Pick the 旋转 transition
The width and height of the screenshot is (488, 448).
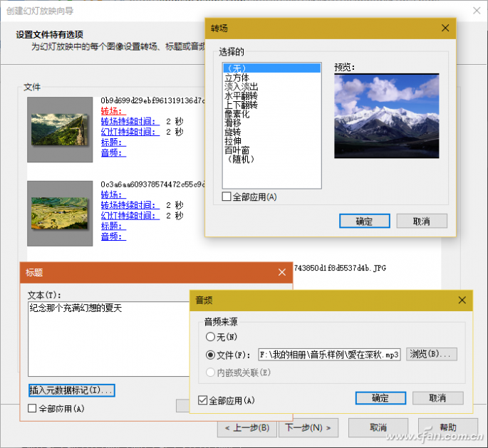click(233, 132)
